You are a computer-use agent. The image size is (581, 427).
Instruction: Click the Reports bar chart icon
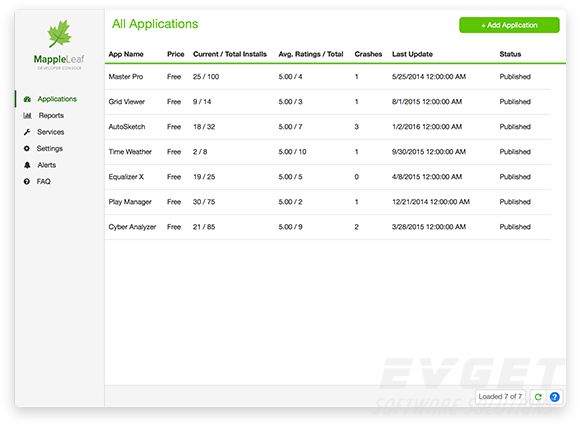pos(27,115)
